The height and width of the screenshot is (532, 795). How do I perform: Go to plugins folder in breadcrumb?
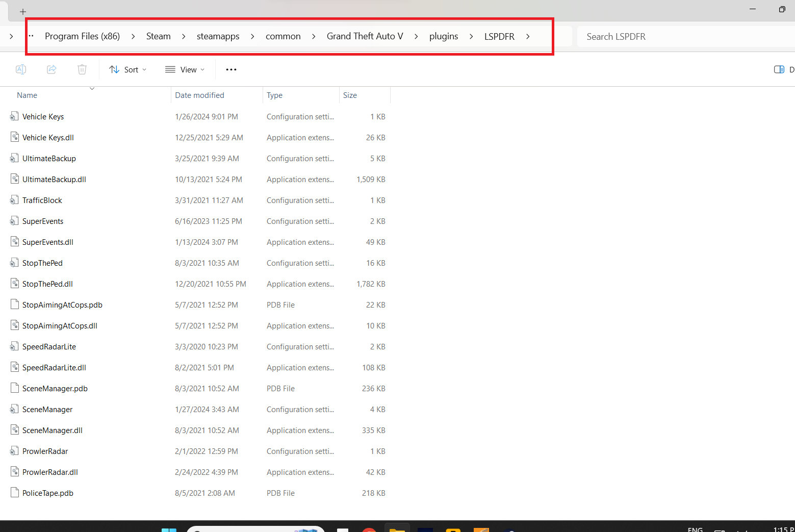[x=444, y=36]
